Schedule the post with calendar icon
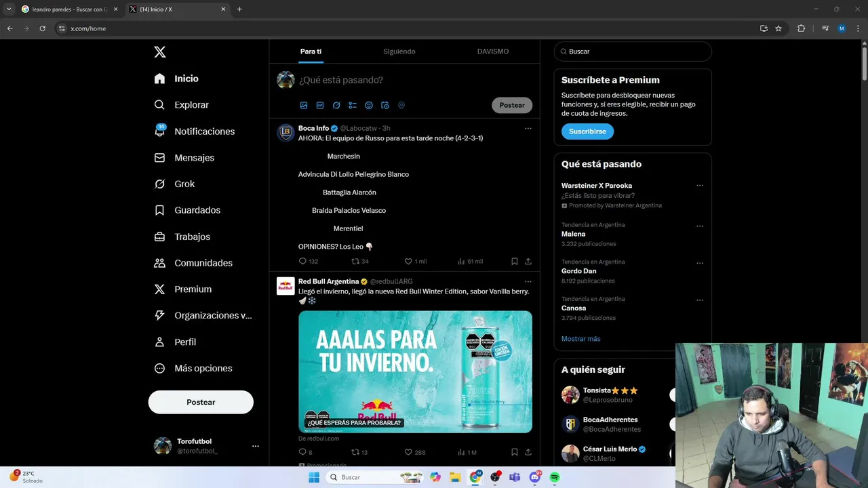This screenshot has height=488, width=868. pyautogui.click(x=385, y=105)
